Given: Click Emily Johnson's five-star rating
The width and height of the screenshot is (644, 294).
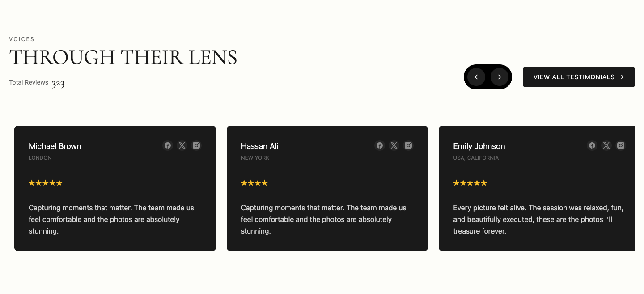Looking at the screenshot, I should (x=470, y=183).
